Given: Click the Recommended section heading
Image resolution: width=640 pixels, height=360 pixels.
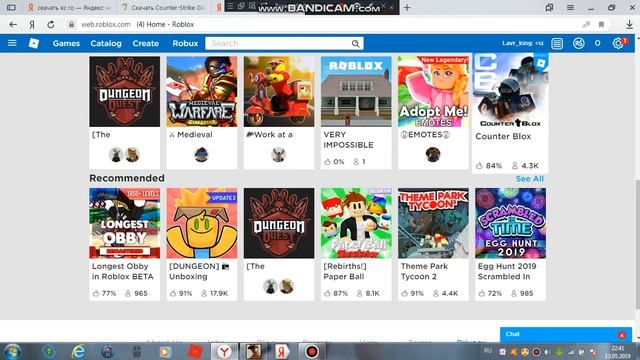Looking at the screenshot, I should coord(127,178).
